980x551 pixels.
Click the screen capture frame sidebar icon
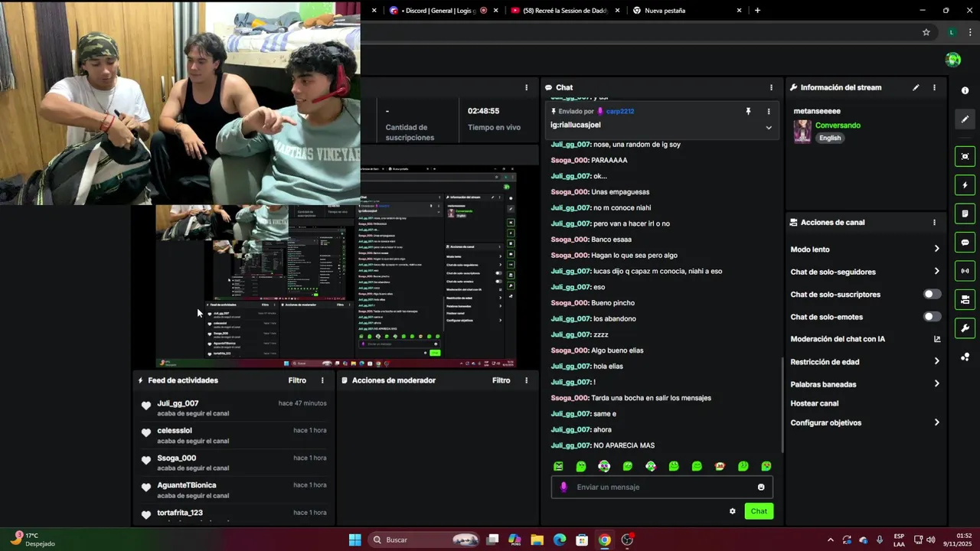tap(965, 156)
